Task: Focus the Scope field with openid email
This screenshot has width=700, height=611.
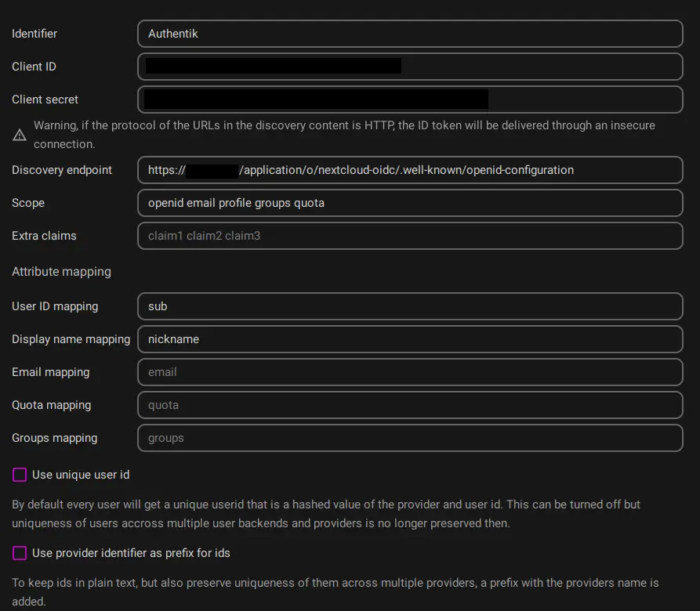Action: click(409, 203)
